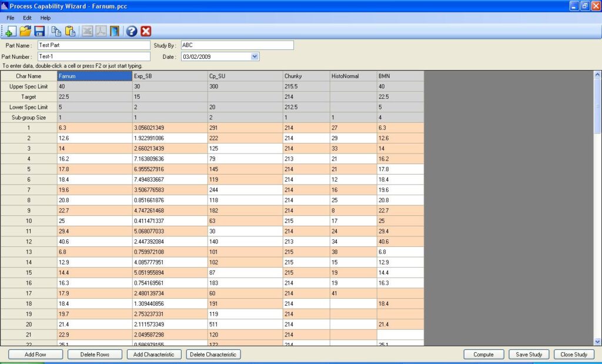Select Cp_SU cell with value 511

tap(245, 325)
